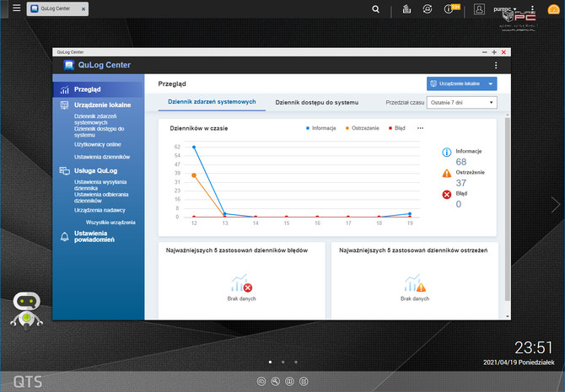Select Przegląd in the sidebar
Viewport: 565px width, 392px height.
pyautogui.click(x=99, y=89)
